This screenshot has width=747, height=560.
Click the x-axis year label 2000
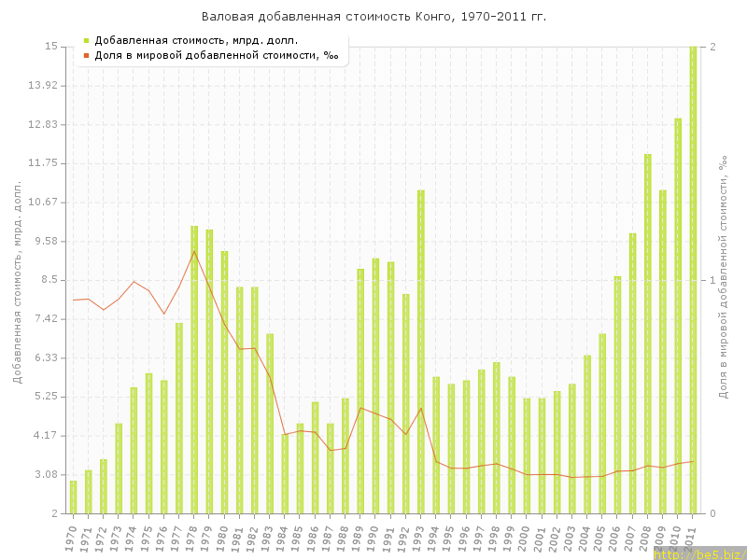525,539
